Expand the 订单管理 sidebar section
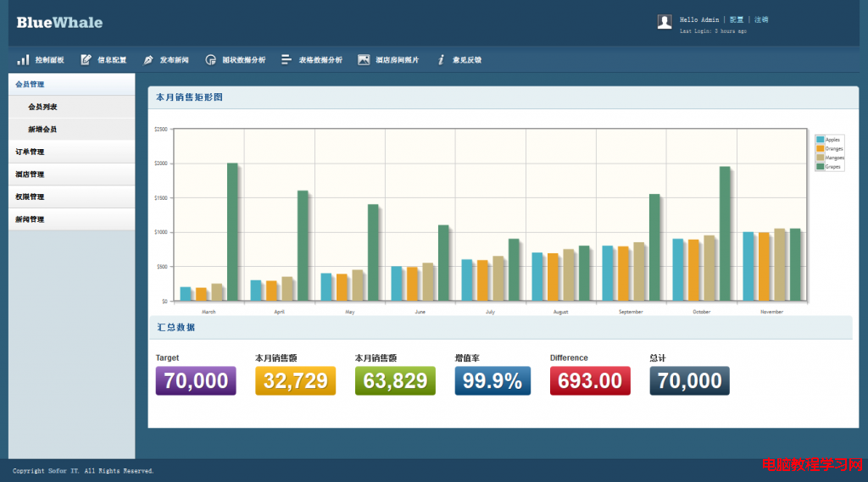Screen dimensions: 868x482 (x=71, y=152)
